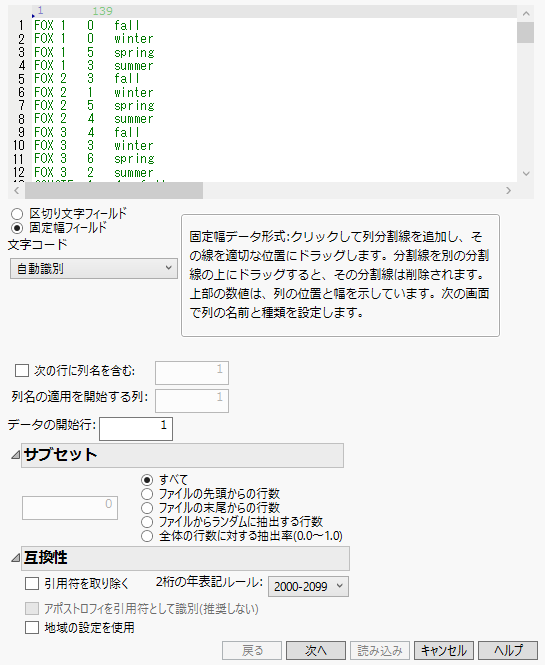Select ファイルの末尾からの行数 radio option
Image resolution: width=545 pixels, height=665 pixels.
(x=147, y=508)
